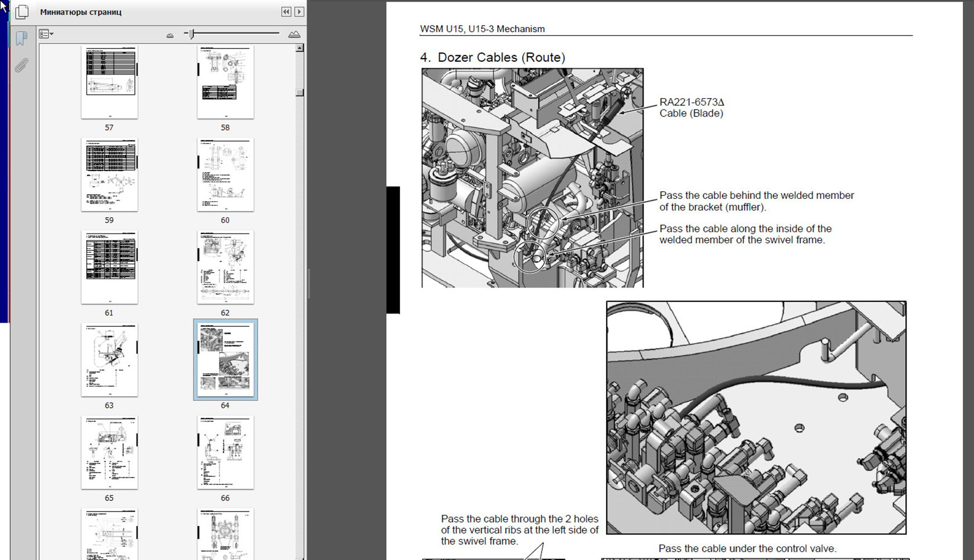Viewport: 974px width, 560px height.
Task: Open page 61 thumbnail
Action: (x=109, y=267)
